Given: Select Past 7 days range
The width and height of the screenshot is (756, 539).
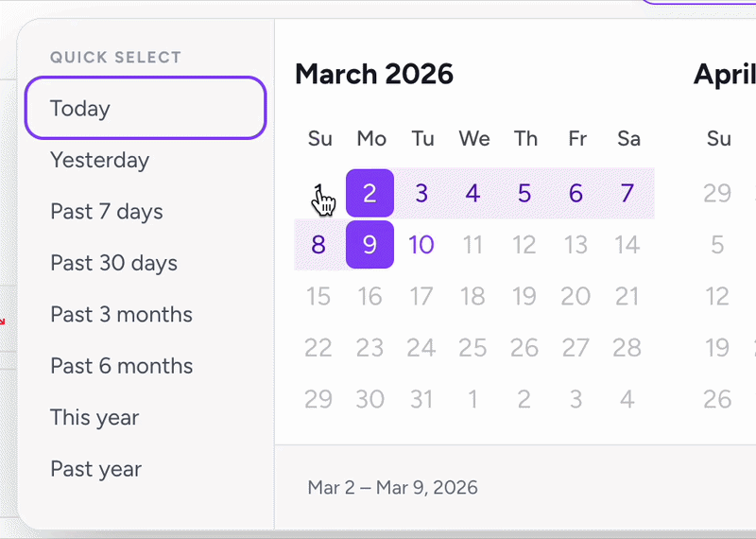Looking at the screenshot, I should coord(146,212).
